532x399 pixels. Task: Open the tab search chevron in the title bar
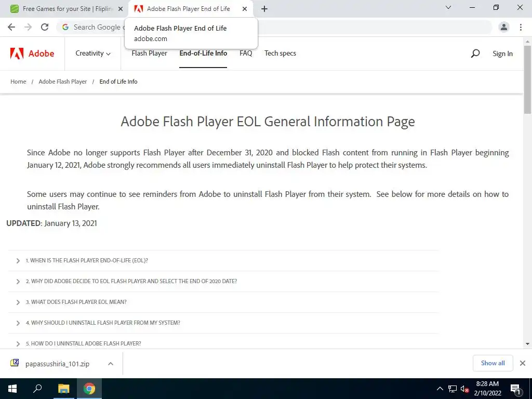click(448, 7)
